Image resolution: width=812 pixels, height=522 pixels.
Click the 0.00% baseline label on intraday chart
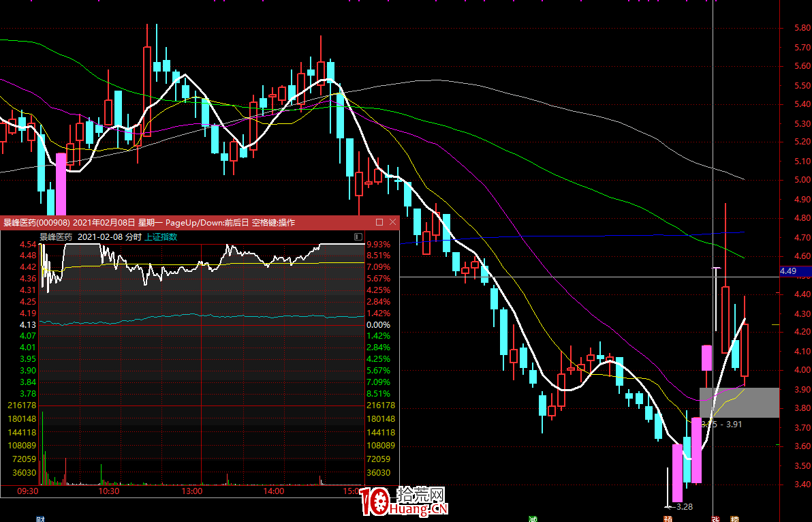(x=378, y=325)
